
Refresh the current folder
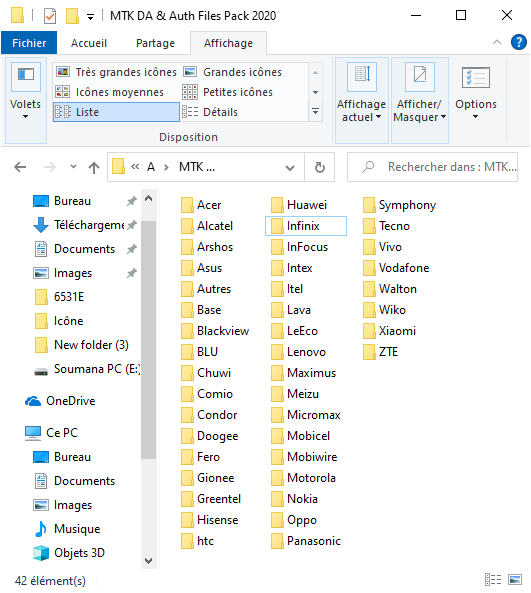pos(320,167)
